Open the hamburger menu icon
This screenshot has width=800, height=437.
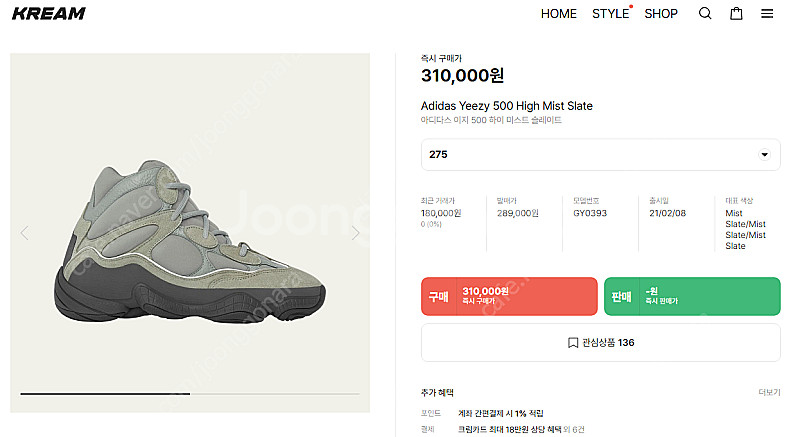pyautogui.click(x=767, y=14)
